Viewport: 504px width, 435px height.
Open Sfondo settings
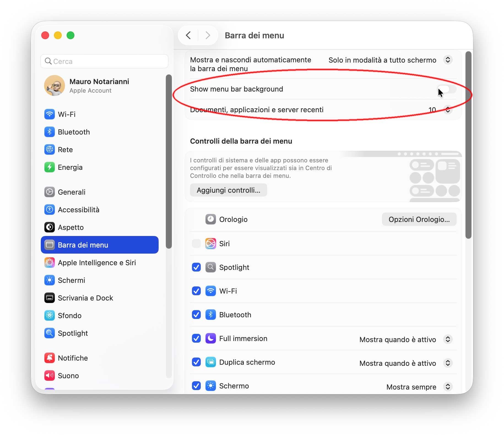click(69, 315)
